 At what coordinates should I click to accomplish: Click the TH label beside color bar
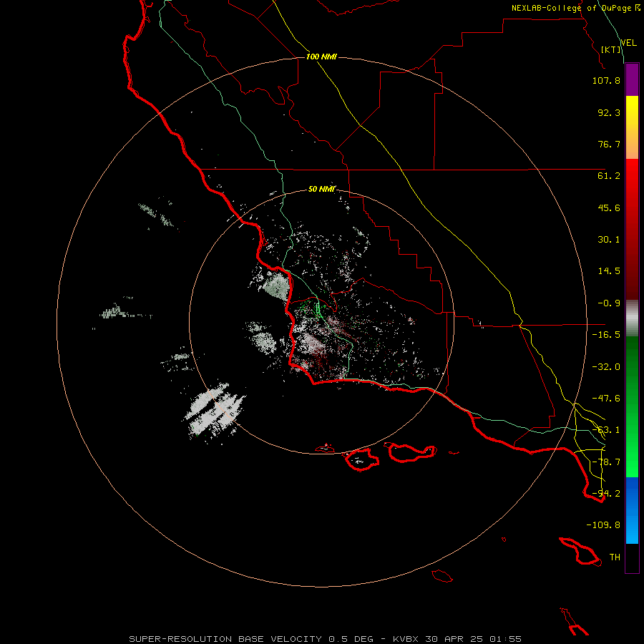coord(615,557)
